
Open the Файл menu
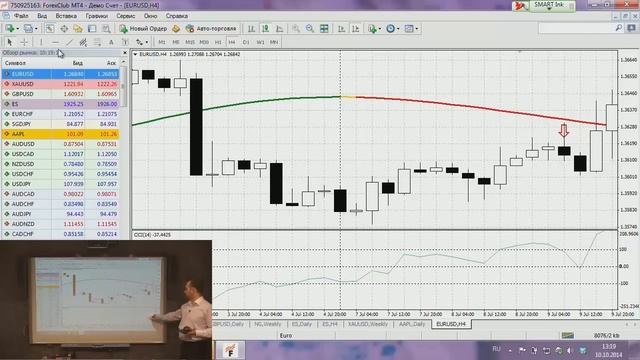pyautogui.click(x=21, y=16)
